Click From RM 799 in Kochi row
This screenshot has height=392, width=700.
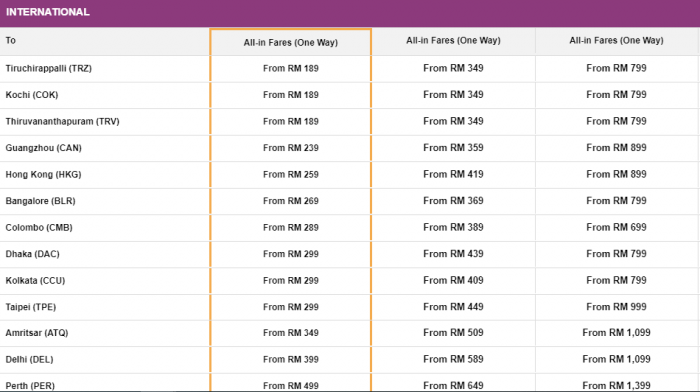click(x=616, y=94)
